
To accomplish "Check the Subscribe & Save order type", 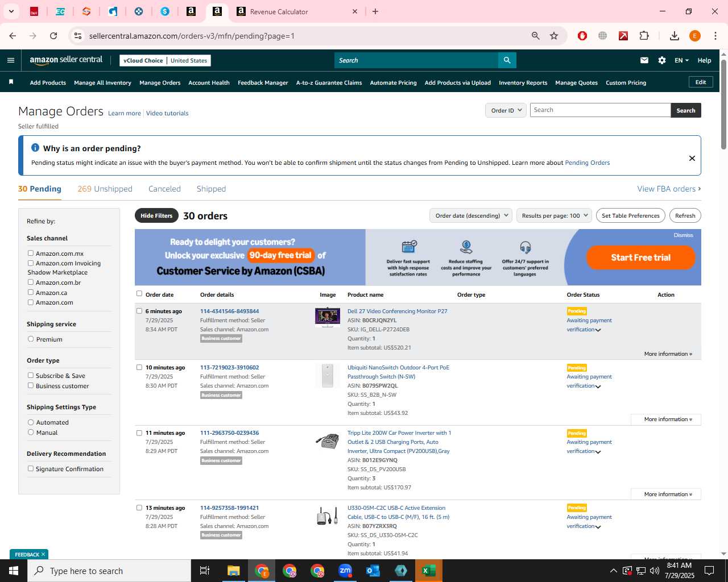I will 31,375.
